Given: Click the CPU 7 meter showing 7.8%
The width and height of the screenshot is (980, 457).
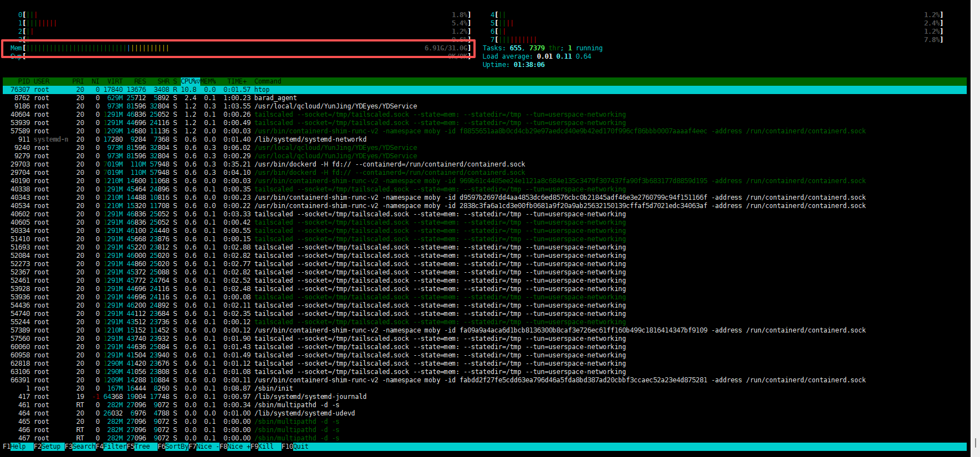Looking at the screenshot, I should (x=717, y=40).
